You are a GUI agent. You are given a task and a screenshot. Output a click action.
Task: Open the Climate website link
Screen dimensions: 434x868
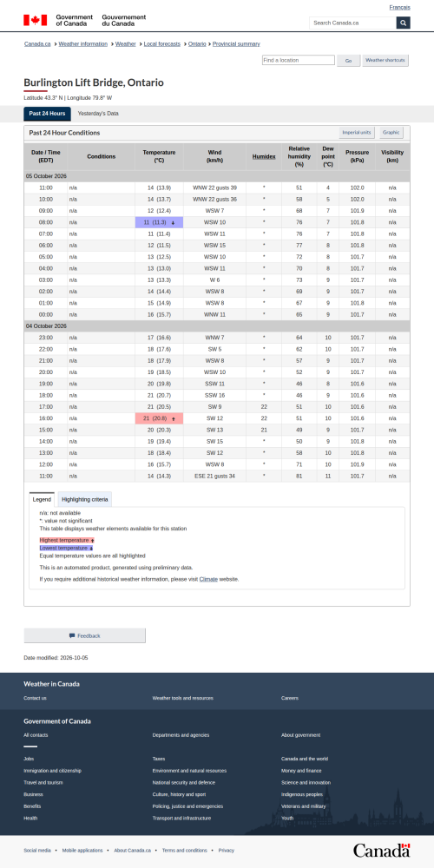(x=208, y=579)
